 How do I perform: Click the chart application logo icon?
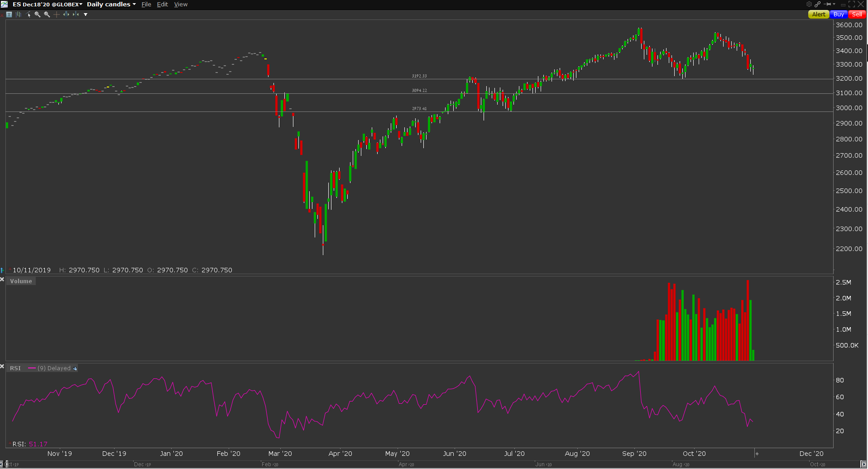pos(4,4)
